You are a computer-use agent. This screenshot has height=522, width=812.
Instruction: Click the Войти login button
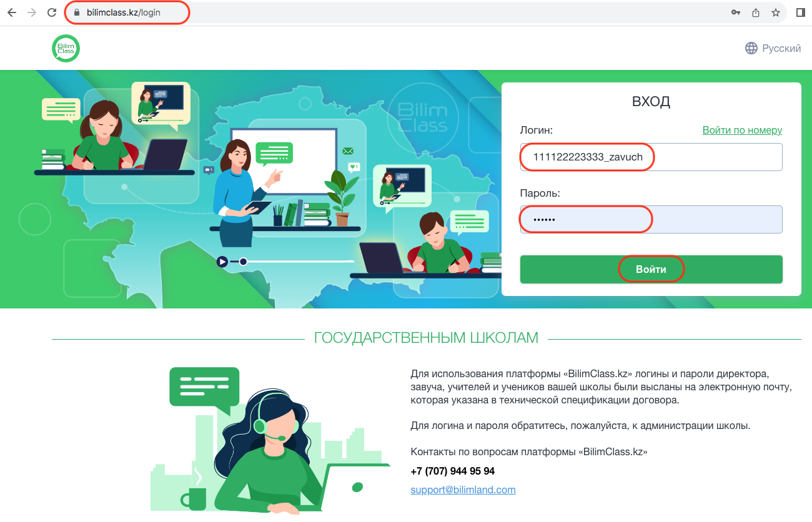click(x=651, y=269)
